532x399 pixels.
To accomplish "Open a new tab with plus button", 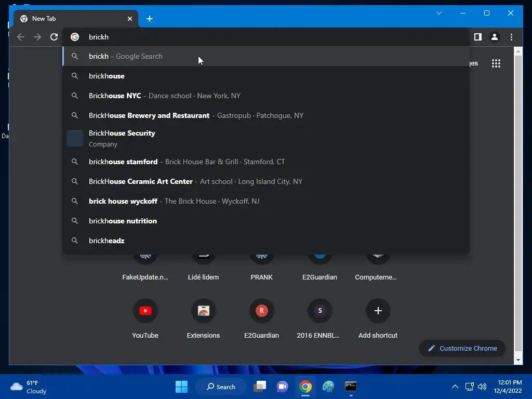I will click(150, 19).
